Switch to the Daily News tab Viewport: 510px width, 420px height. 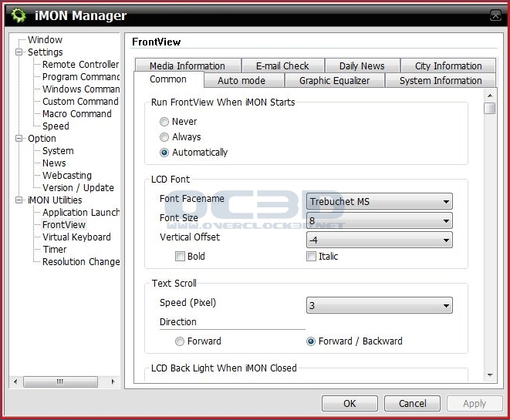[362, 66]
